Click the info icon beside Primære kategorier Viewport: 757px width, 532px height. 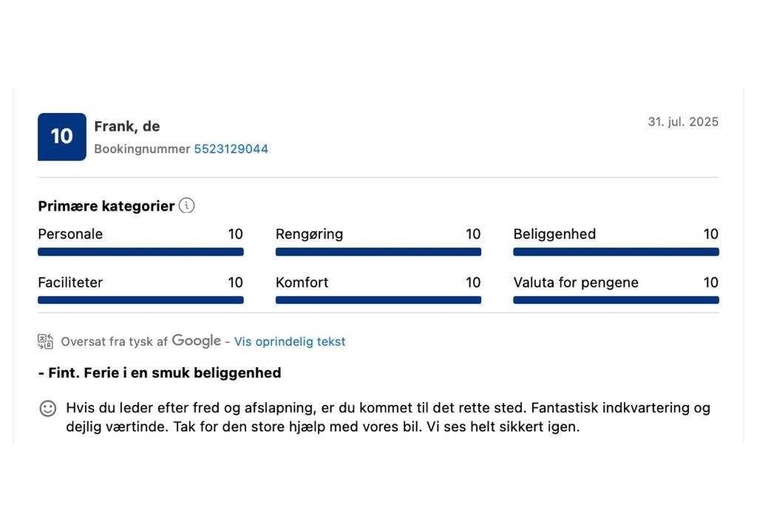[186, 205]
